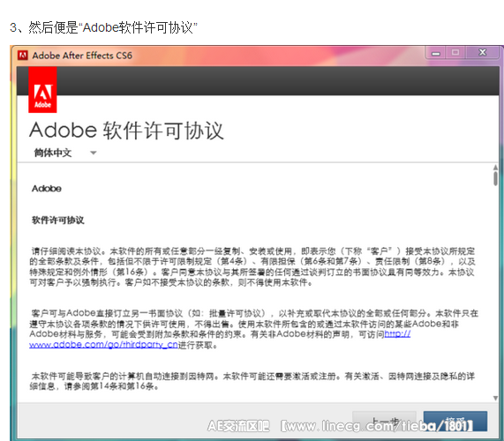Click the paragraph beginning "请仔细阅读本协议"

tap(252, 266)
